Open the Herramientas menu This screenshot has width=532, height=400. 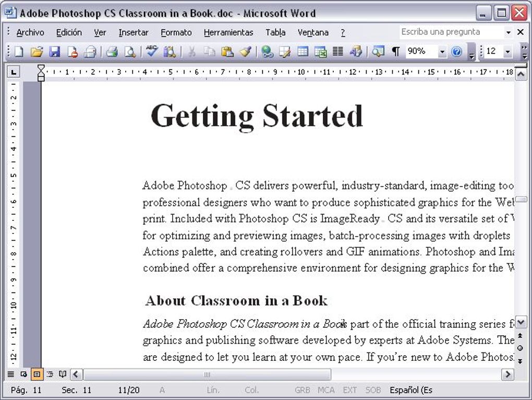coord(228,32)
